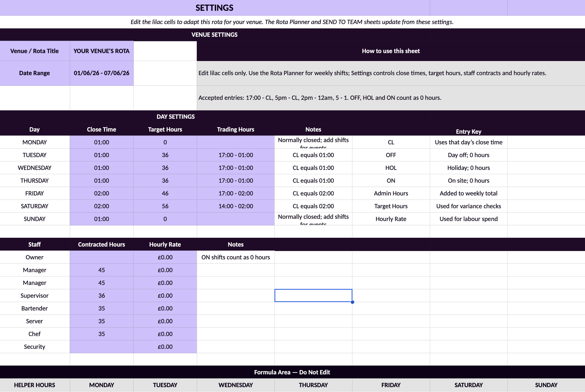This screenshot has width=585, height=392.
Task: Select Friday's close time '02:00' cell
Action: pos(102,193)
